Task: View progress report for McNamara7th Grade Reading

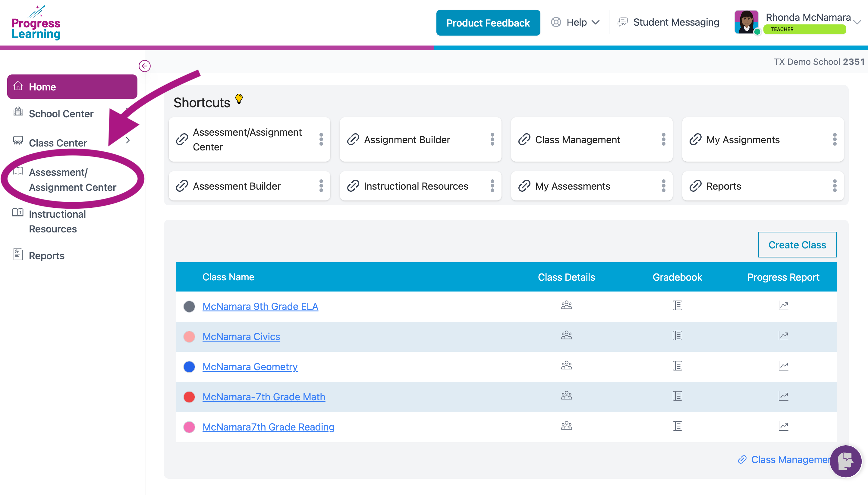Action: click(x=783, y=426)
